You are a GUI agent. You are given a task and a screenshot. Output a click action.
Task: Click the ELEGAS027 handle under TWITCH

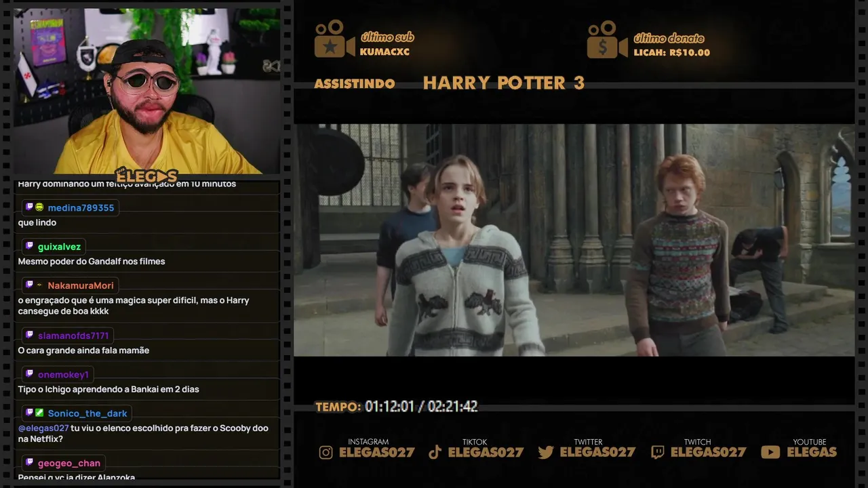708,453
